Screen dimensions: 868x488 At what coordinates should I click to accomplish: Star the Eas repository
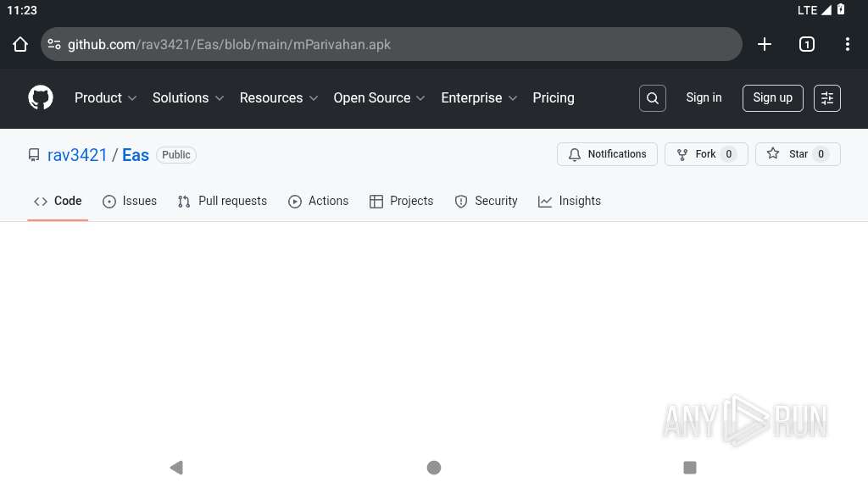tap(798, 154)
